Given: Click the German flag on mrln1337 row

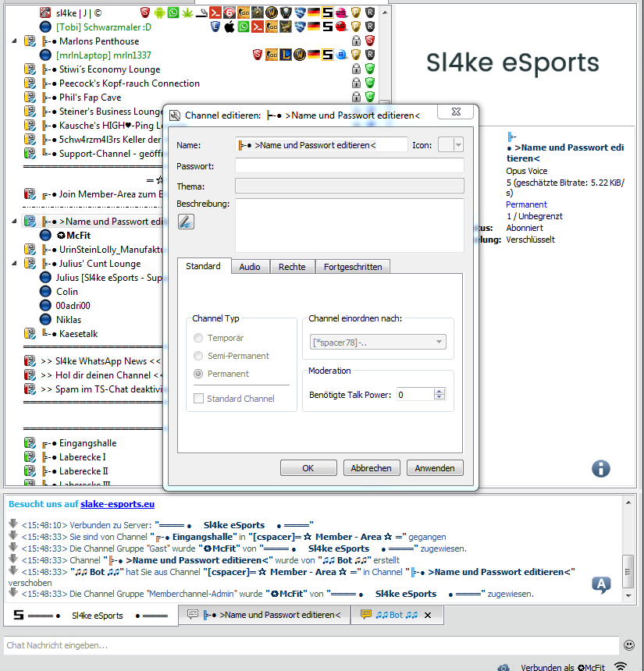Looking at the screenshot, I should [314, 55].
